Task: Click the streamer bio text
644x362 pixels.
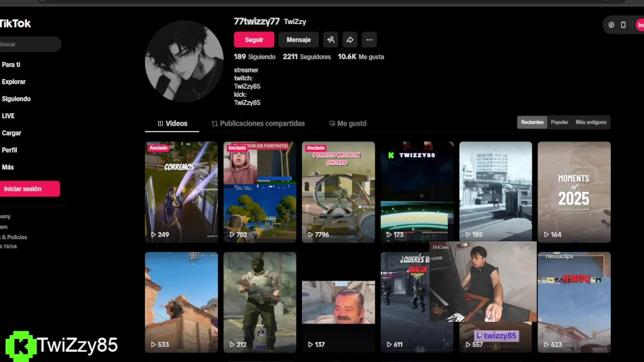Action: [x=246, y=70]
